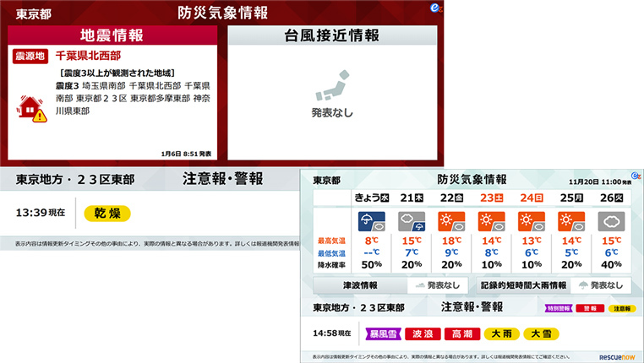644x363 pixels.
Task: Click the sunny weather icon for 24 Sunday
Action: coord(531,221)
